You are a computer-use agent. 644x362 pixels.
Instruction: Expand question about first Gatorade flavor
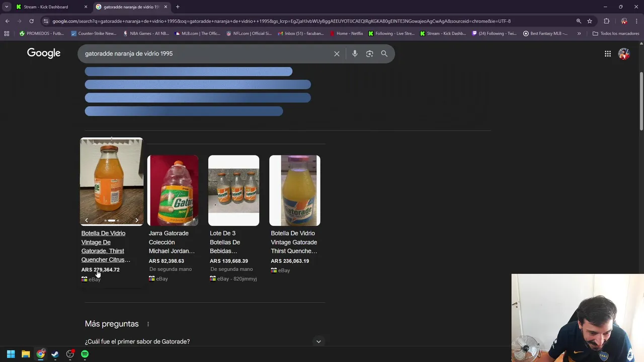(318, 341)
